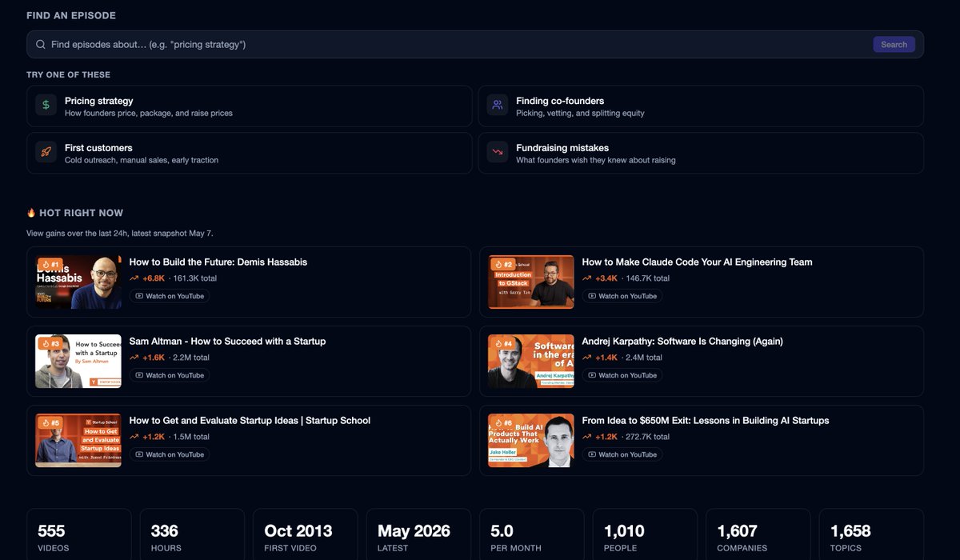Click the #3 flame rank badge

coord(50,343)
